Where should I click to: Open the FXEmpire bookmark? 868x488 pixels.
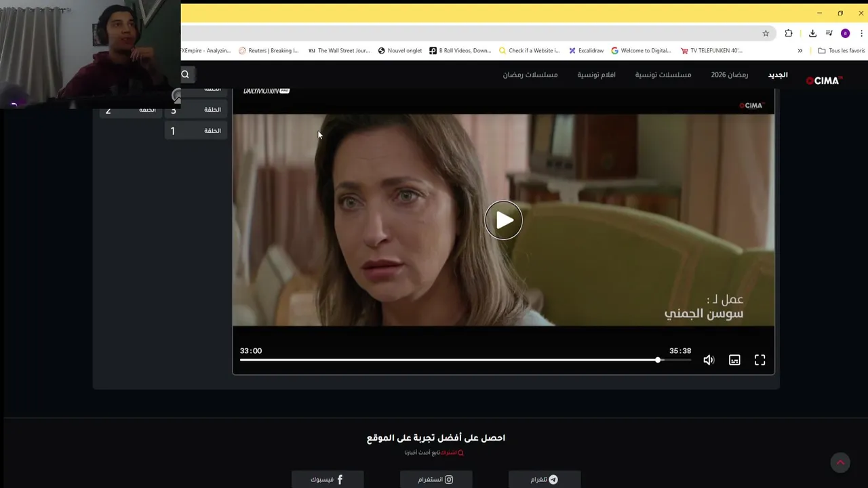(x=206, y=51)
